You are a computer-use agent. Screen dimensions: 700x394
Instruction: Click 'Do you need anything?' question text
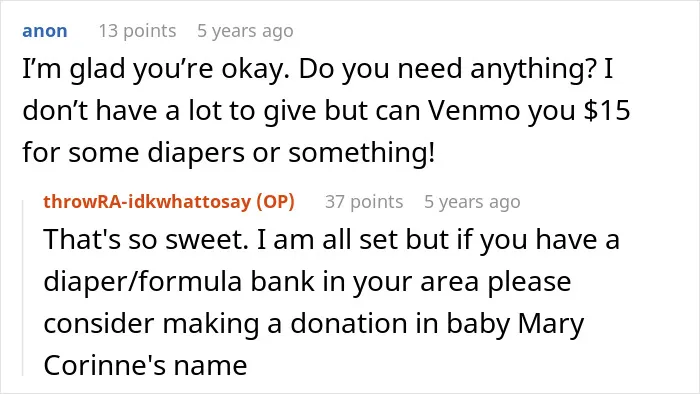point(448,69)
